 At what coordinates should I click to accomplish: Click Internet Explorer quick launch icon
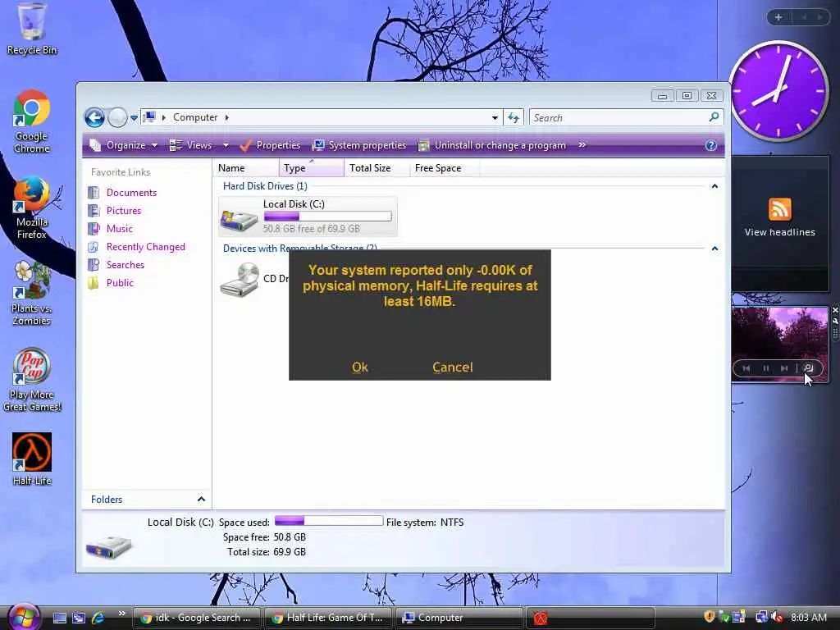(98, 618)
